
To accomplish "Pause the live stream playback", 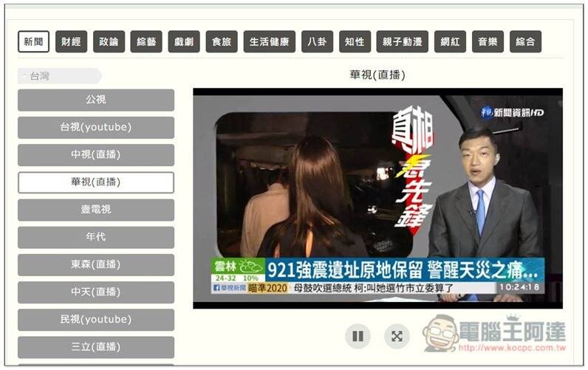I will tap(358, 336).
